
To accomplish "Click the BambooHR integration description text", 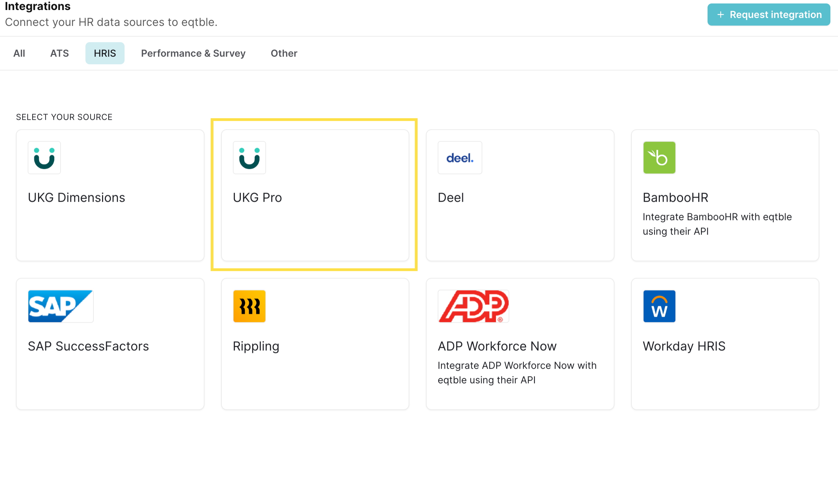I will tap(717, 224).
